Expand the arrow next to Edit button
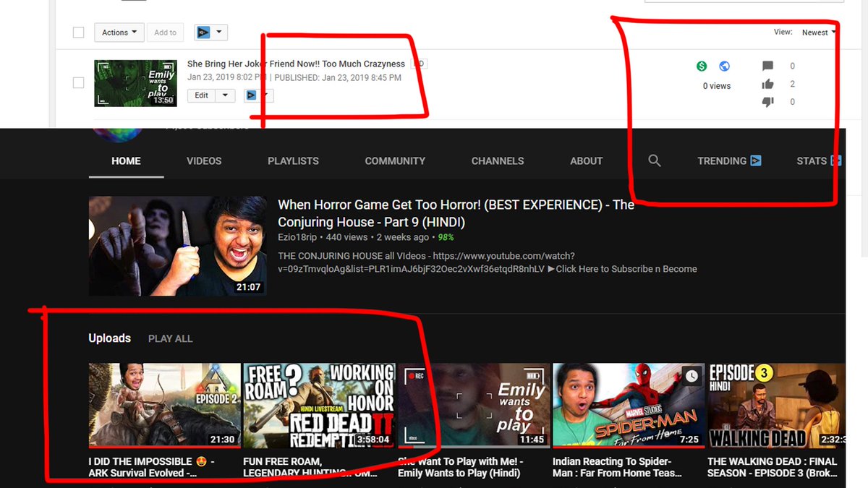Screen dimensions: 868x488 click(x=225, y=95)
